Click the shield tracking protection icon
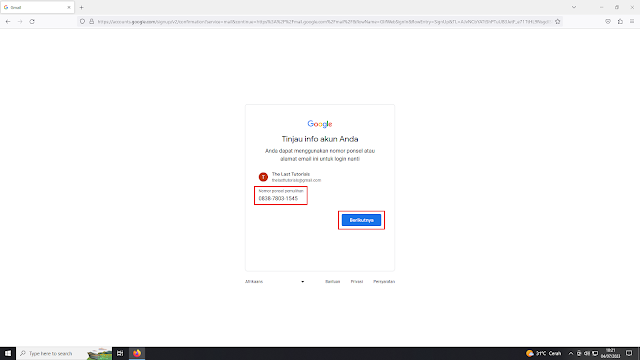 click(x=82, y=22)
